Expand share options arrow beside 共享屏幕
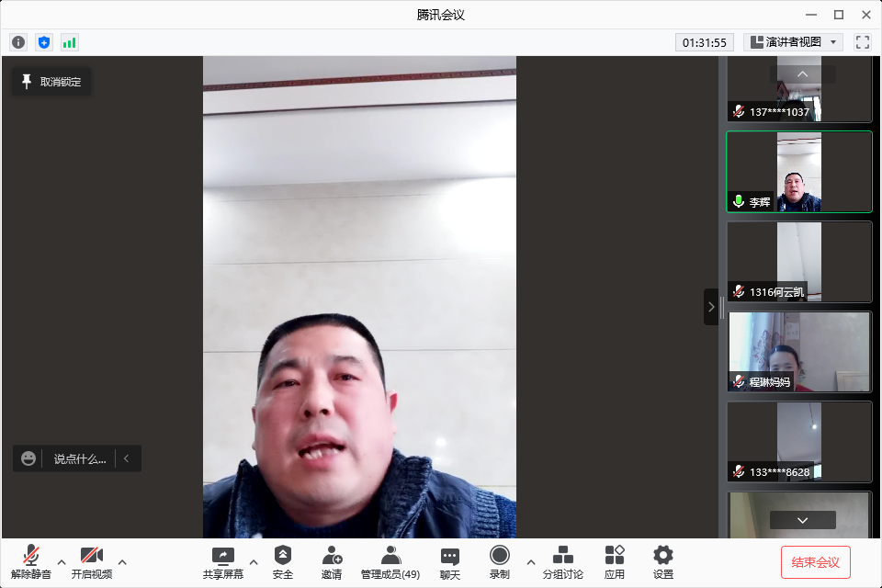Screen dimensions: 882x588 [x=254, y=562]
